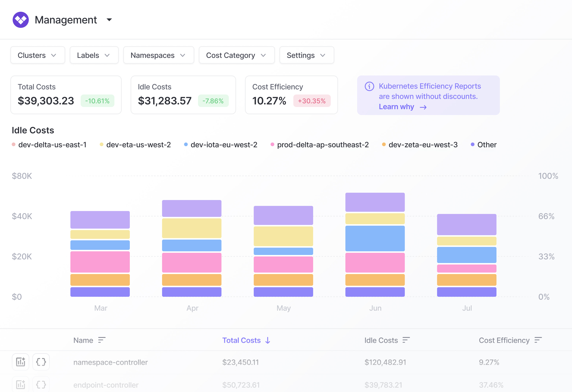
Task: Open the Cost Category dropdown
Action: [x=236, y=55]
